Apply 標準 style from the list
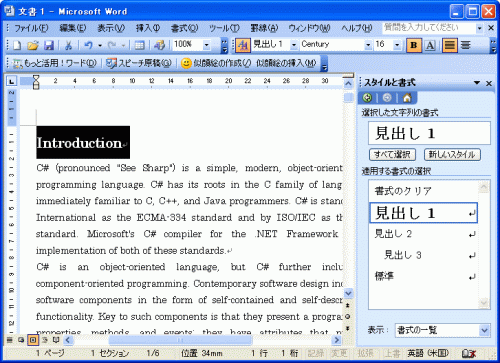Screen dimensions: 500x363 pos(423,276)
